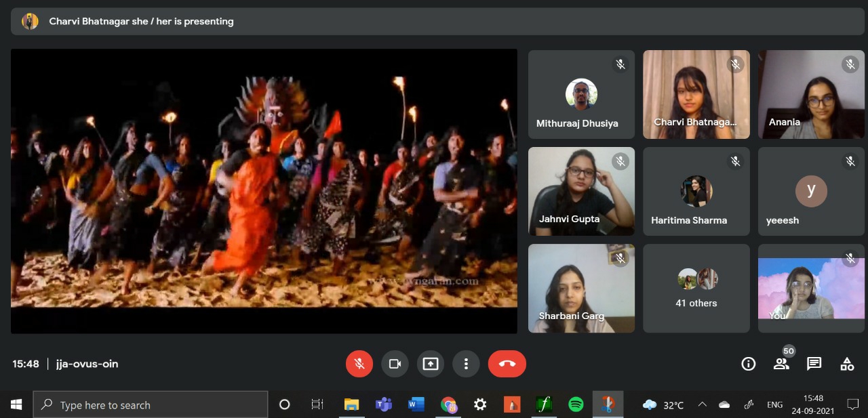The width and height of the screenshot is (868, 418).
Task: Select Mithuraaj Dhusiya's participant tile
Action: pos(581,95)
